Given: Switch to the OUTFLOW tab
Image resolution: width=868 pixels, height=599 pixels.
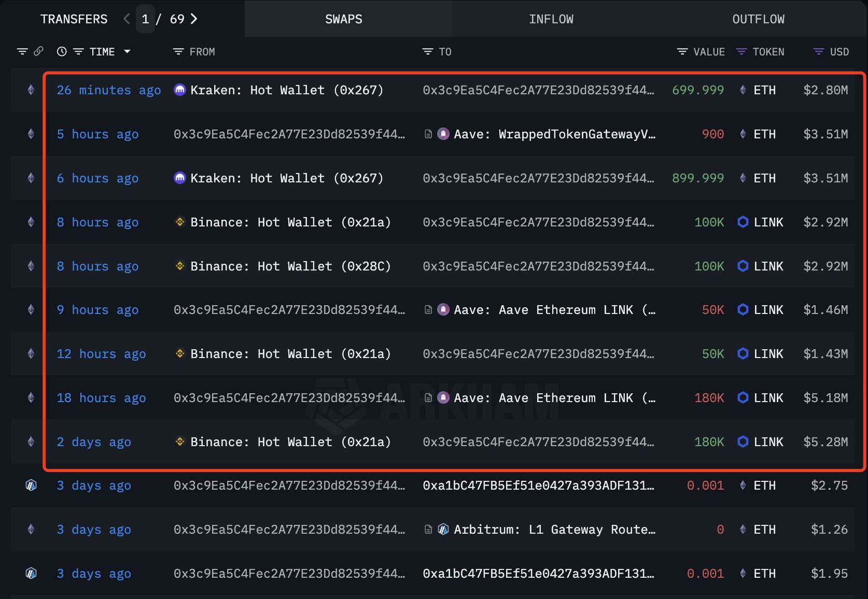Looking at the screenshot, I should coord(758,19).
